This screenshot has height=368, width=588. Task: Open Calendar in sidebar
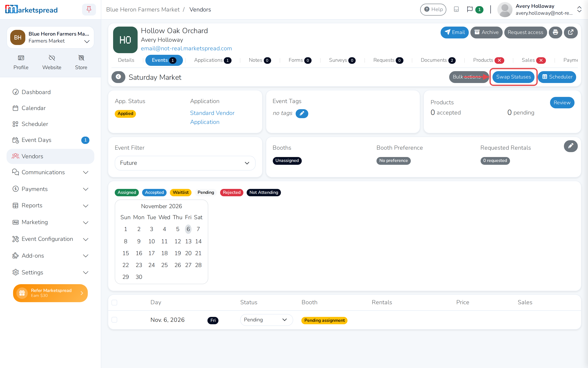click(51, 108)
